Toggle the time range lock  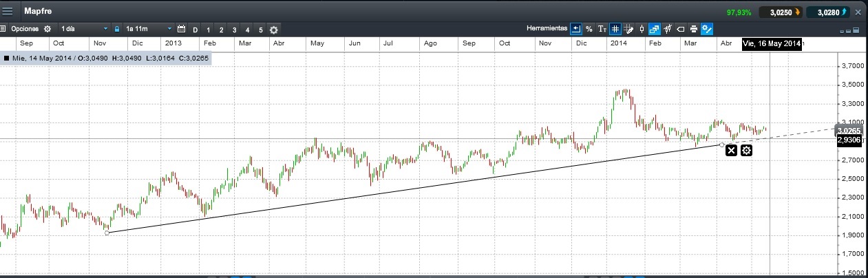pos(117,29)
